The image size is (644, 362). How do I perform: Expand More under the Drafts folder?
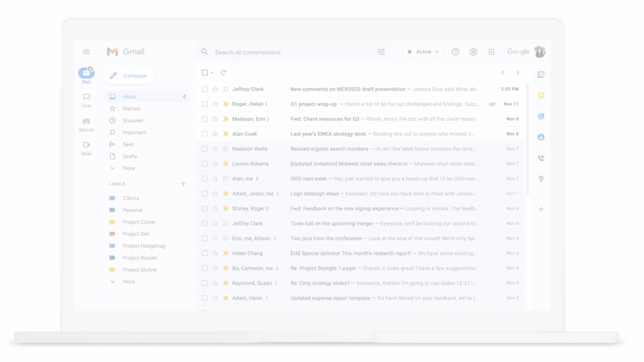point(128,168)
